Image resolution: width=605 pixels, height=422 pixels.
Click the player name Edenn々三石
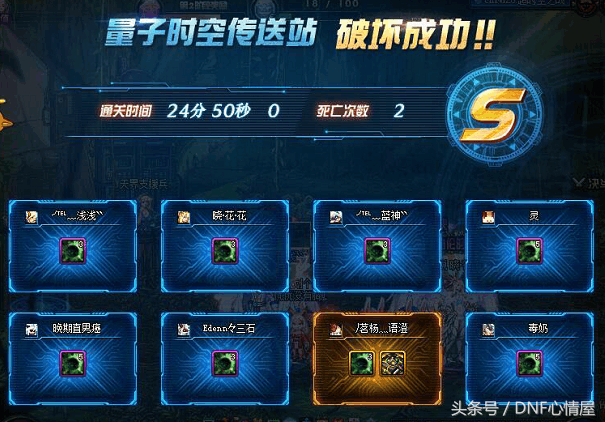[229, 328]
